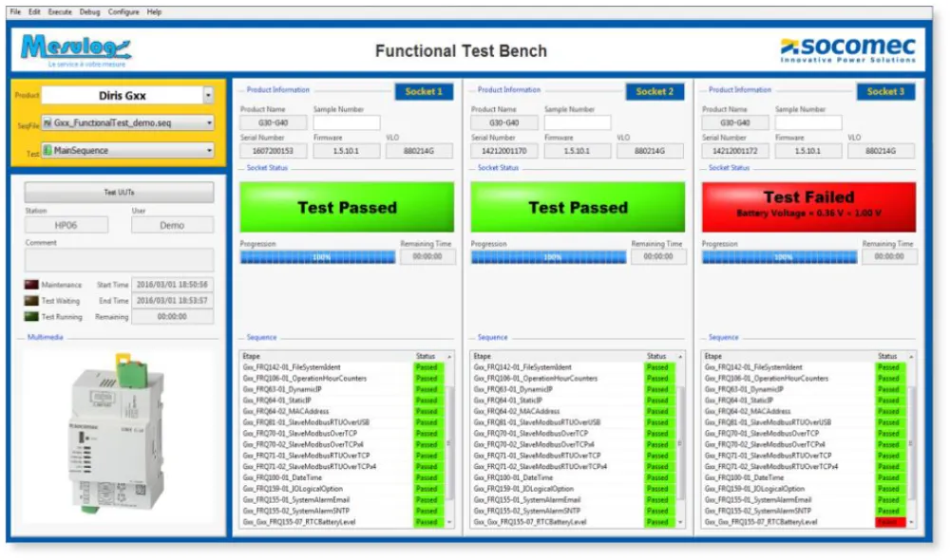Click Passed status of DateTime in Socket 1
This screenshot has width=950, height=560.
(x=427, y=477)
